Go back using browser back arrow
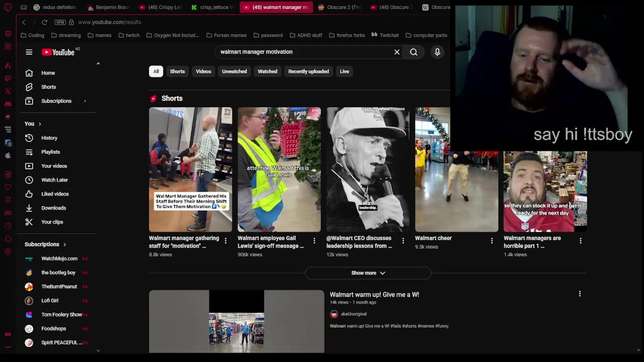The width and height of the screenshot is (644, 362). [24, 22]
